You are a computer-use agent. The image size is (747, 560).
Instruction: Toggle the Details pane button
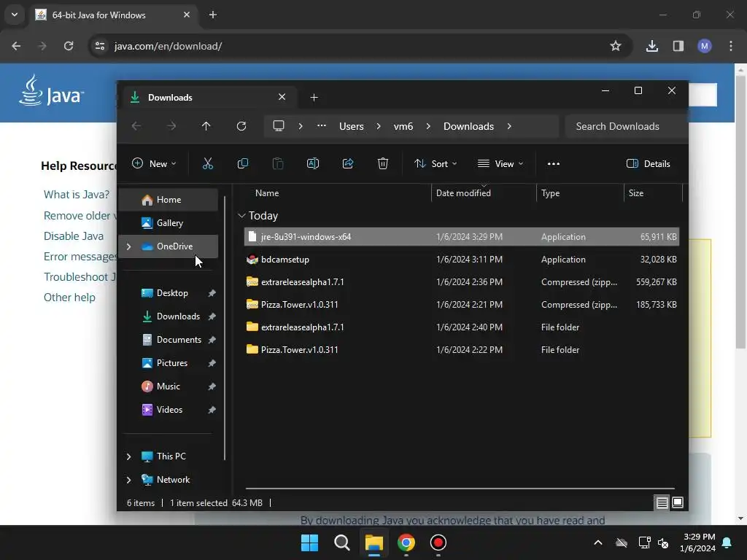pyautogui.click(x=648, y=164)
